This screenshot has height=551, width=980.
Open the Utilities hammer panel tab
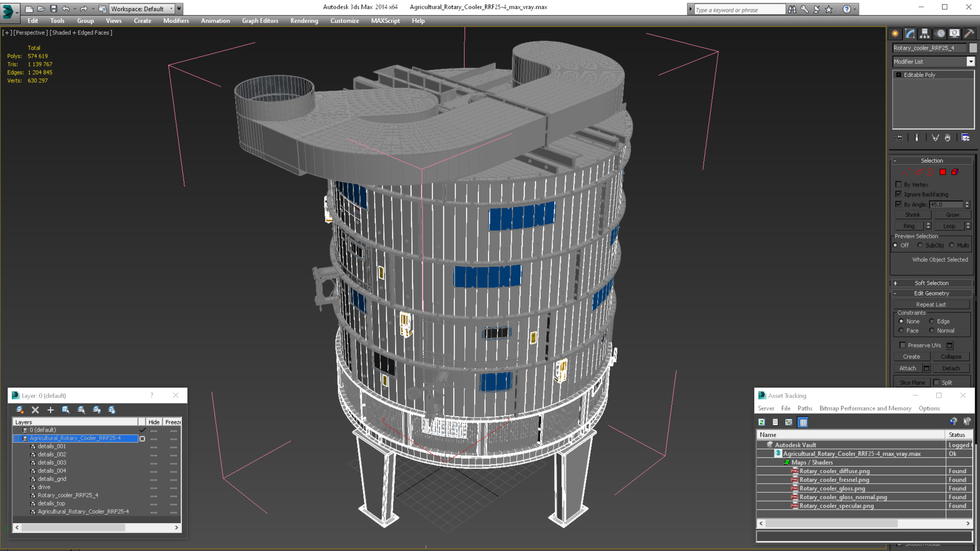[x=969, y=34]
